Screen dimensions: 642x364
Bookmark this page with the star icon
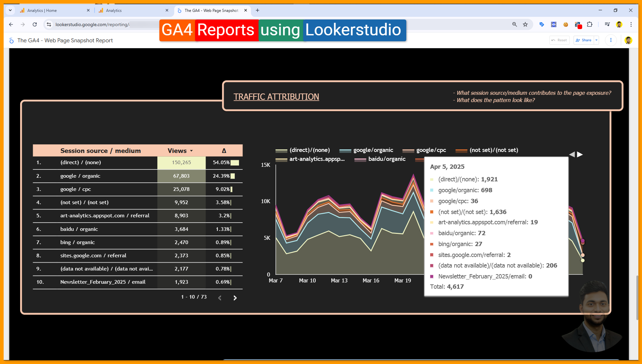(525, 24)
